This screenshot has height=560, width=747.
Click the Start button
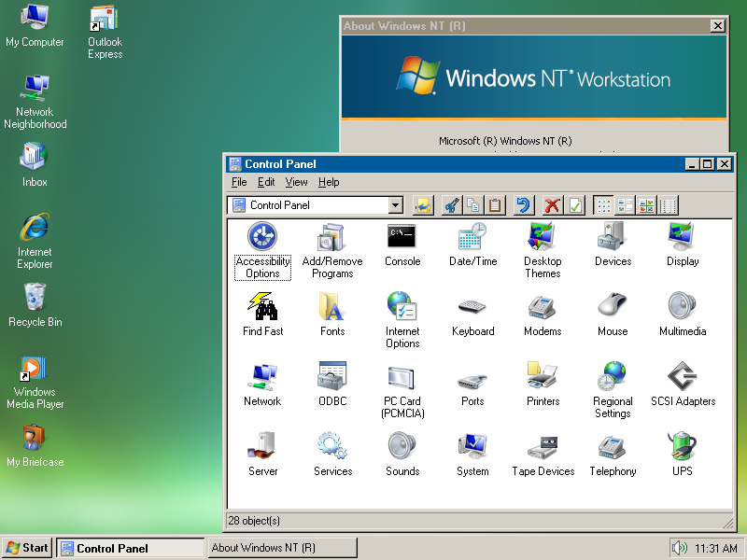click(27, 548)
